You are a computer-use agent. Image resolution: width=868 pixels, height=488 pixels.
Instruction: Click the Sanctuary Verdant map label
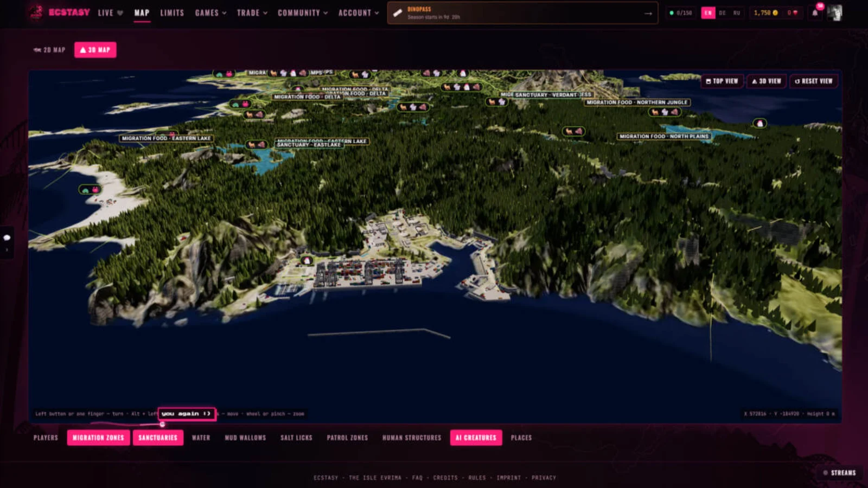coord(546,94)
